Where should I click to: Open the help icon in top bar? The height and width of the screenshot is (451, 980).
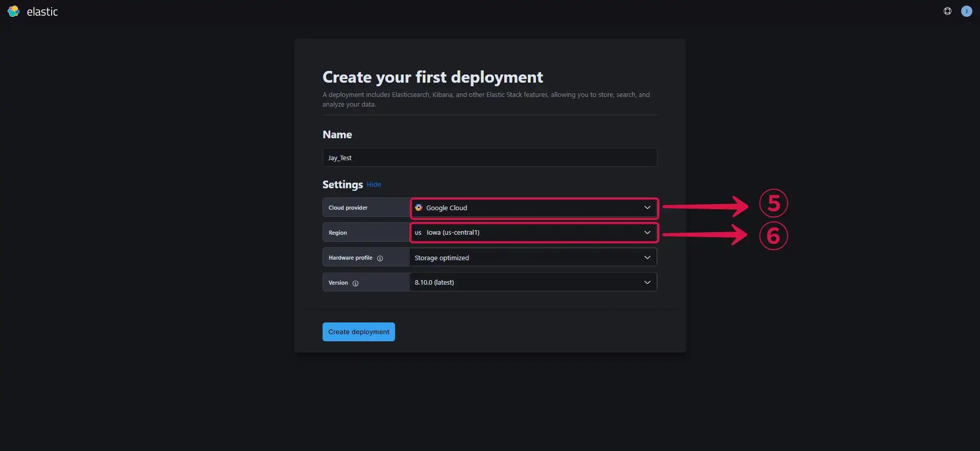click(x=947, y=11)
